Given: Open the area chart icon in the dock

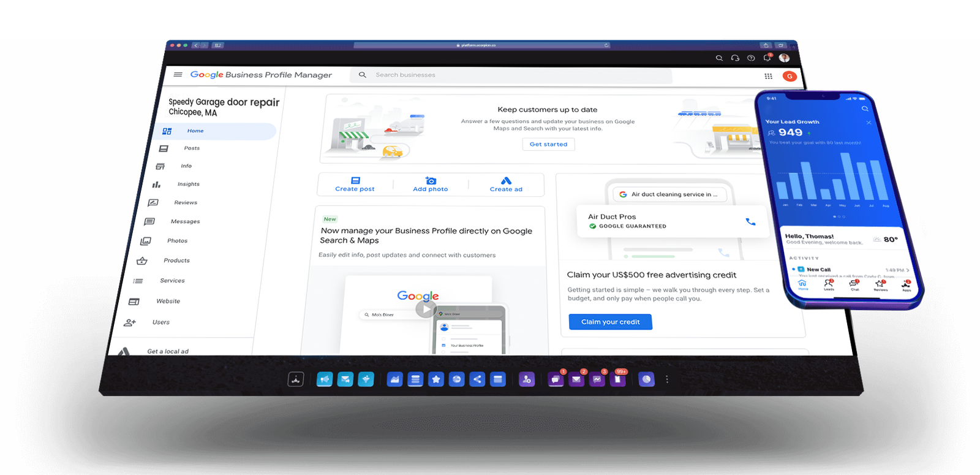Looking at the screenshot, I should coord(395,379).
